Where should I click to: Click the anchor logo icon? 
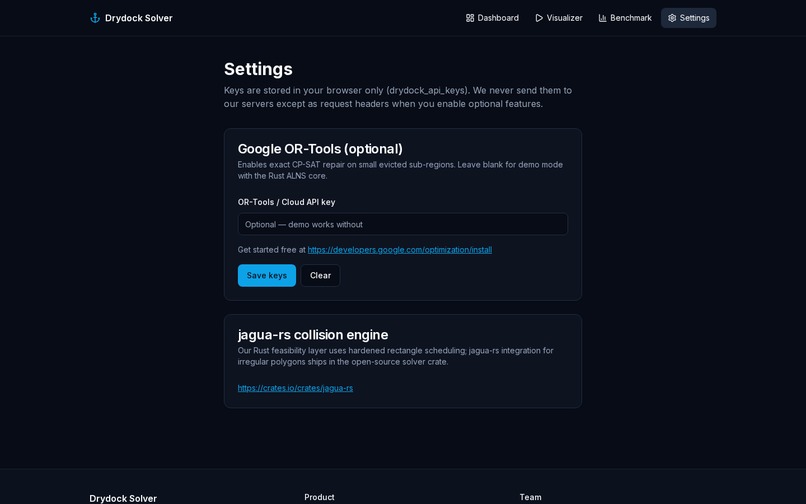(x=95, y=18)
